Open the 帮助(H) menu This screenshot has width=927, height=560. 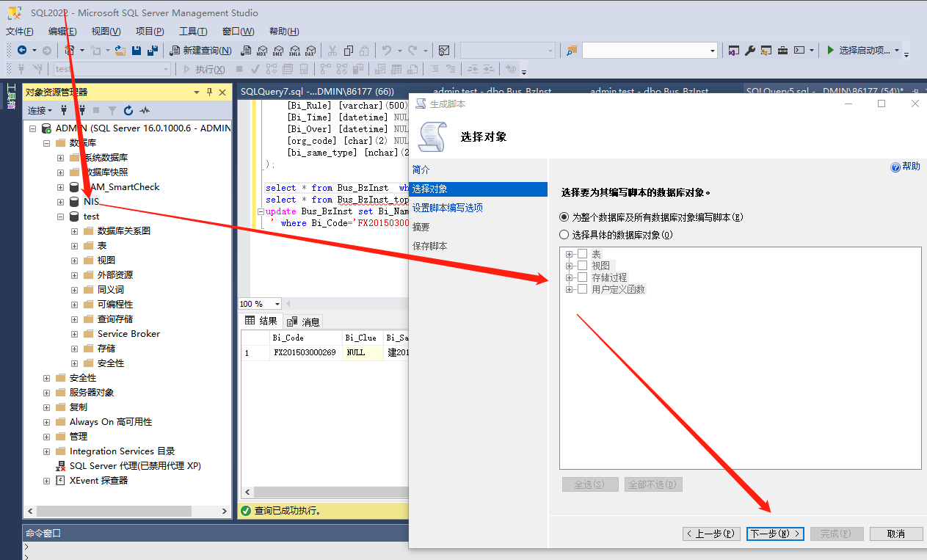point(284,32)
